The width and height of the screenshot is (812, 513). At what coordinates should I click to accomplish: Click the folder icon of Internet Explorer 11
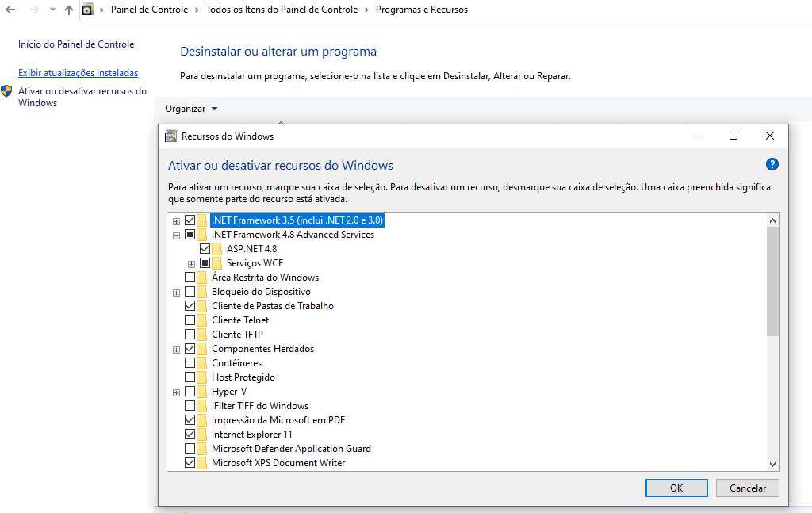point(202,435)
